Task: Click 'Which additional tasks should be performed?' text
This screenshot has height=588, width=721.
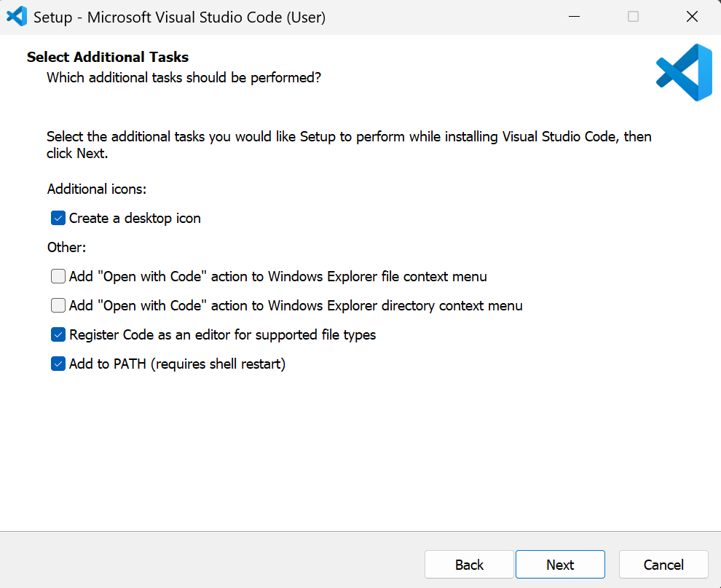Action: tap(184, 78)
